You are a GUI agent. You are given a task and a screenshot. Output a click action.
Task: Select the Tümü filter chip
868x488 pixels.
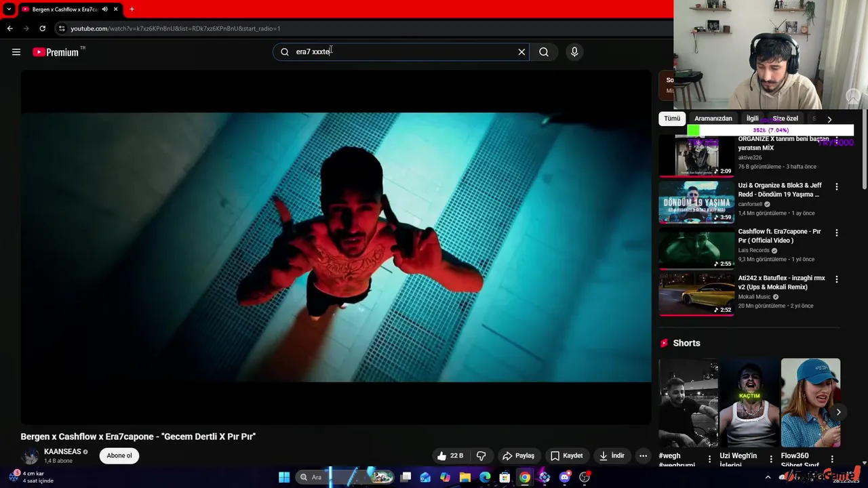pyautogui.click(x=672, y=119)
